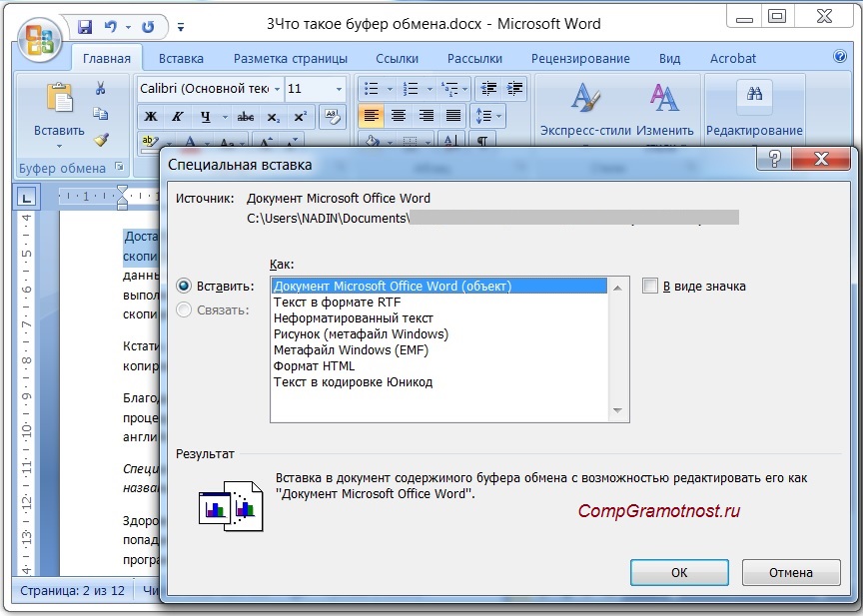Viewport: 863px width, 616px height.
Task: Expand the Вставить paste options arrow
Action: (x=59, y=147)
